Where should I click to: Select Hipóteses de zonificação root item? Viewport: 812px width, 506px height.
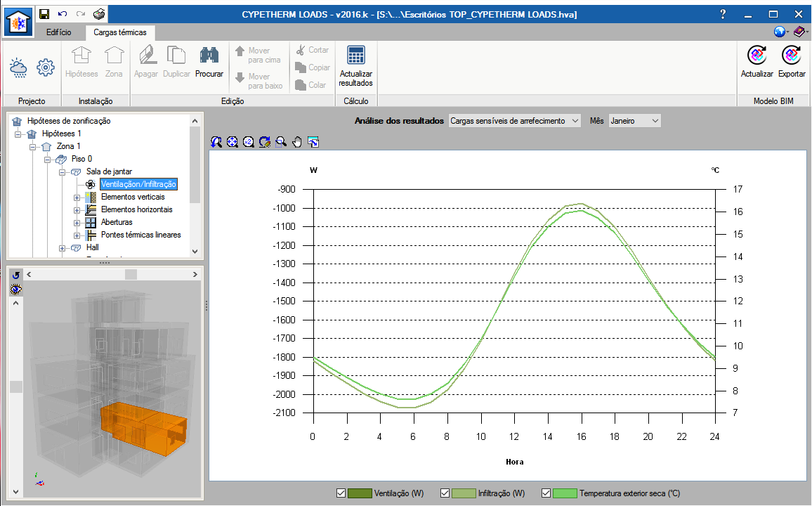69,121
